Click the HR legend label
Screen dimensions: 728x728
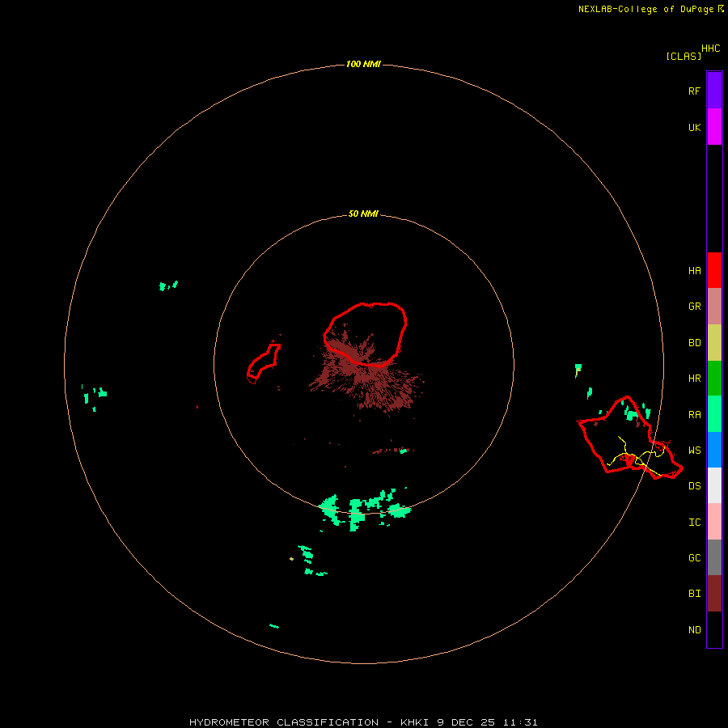694,379
